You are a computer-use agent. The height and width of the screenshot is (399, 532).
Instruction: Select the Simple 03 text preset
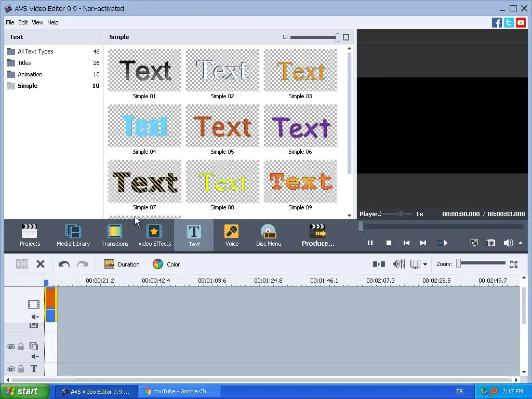[x=300, y=74]
